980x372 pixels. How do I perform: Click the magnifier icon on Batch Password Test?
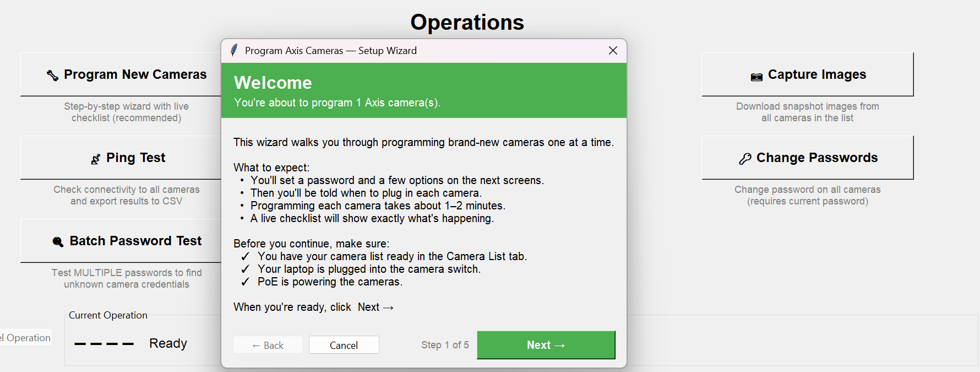[x=58, y=242]
